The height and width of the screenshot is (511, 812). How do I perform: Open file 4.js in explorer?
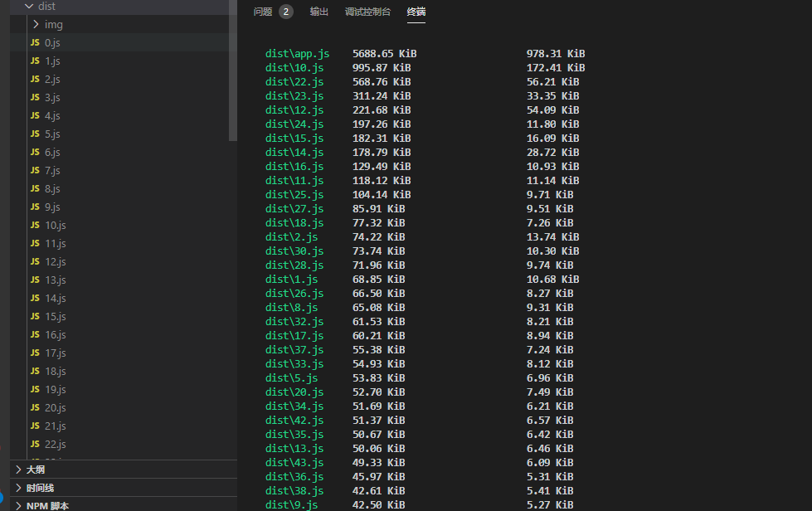pos(52,115)
